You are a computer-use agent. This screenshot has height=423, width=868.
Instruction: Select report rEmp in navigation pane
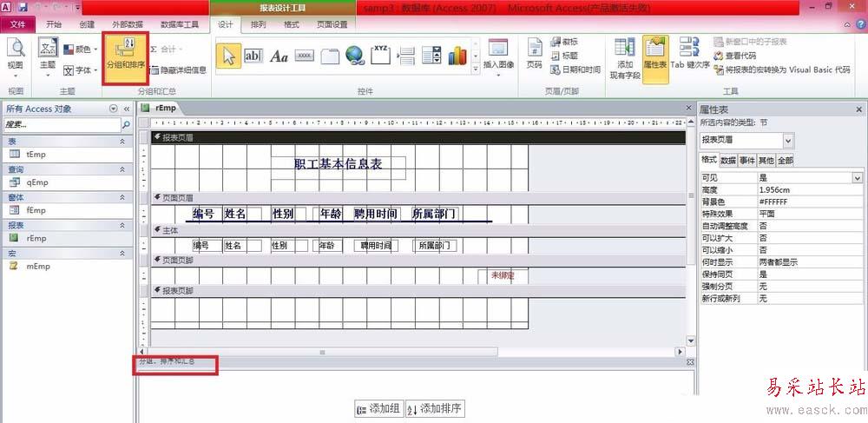pos(67,238)
